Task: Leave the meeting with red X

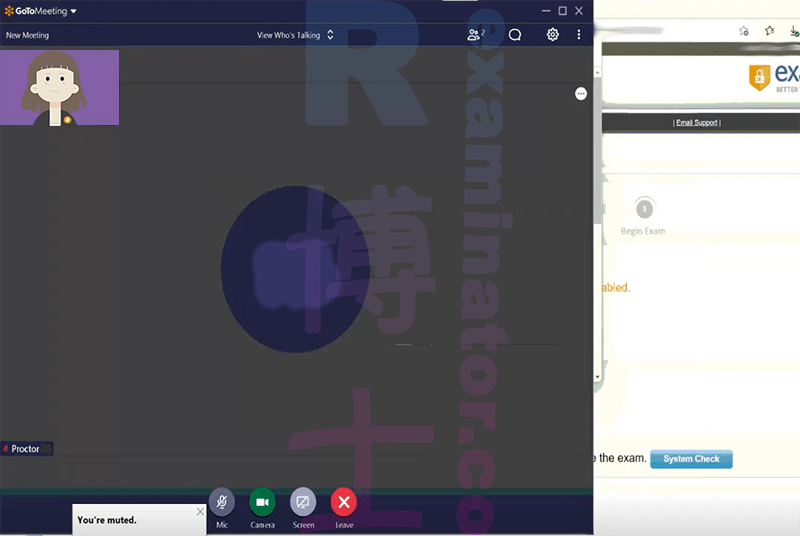Action: pos(344,502)
